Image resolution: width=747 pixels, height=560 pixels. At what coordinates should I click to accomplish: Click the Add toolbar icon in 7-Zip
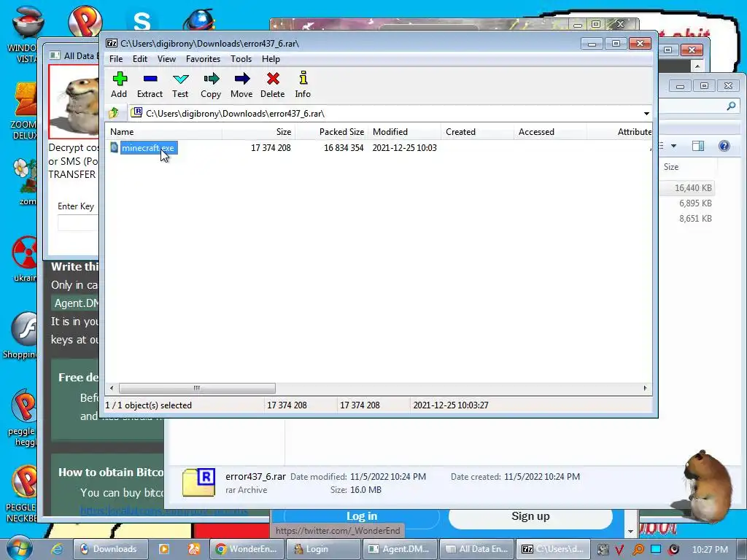pyautogui.click(x=120, y=85)
